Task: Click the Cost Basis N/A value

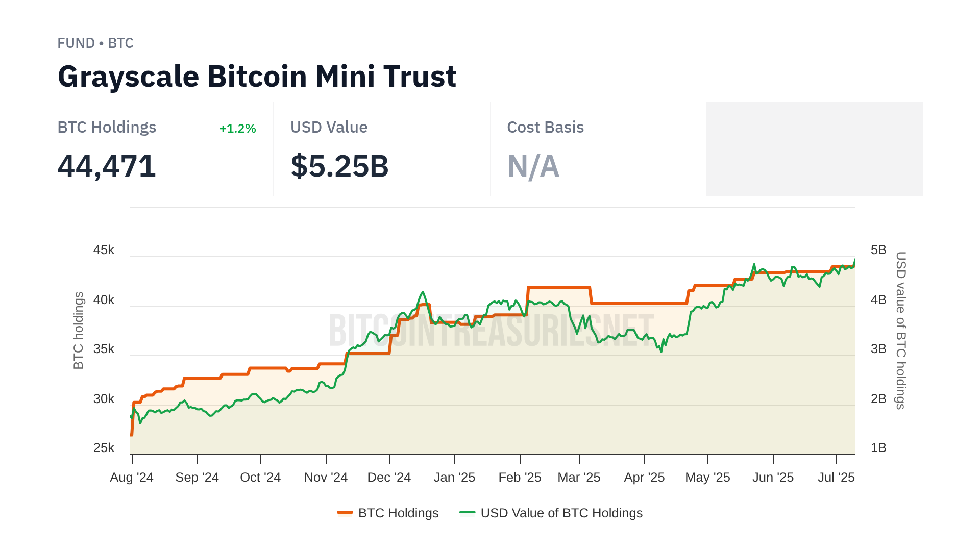Action: [x=533, y=166]
